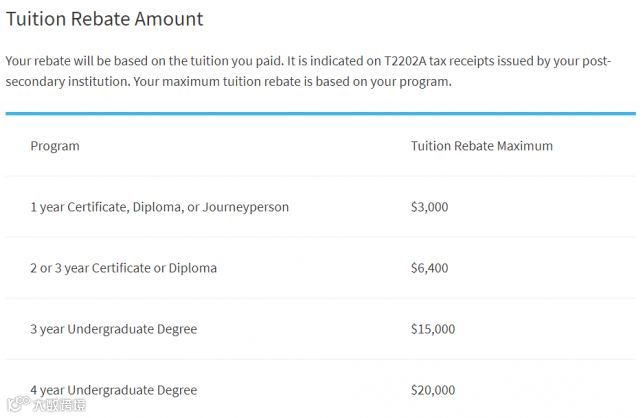Click the "Tuition Rebate Amount" heading

104,19
